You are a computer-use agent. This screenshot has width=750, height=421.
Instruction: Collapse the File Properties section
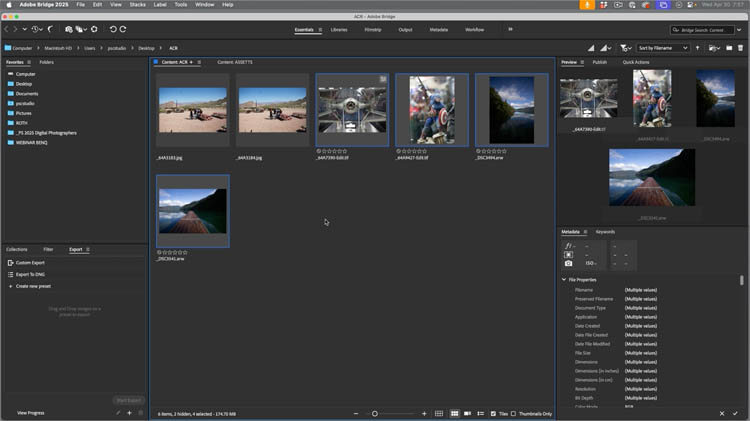[564, 279]
